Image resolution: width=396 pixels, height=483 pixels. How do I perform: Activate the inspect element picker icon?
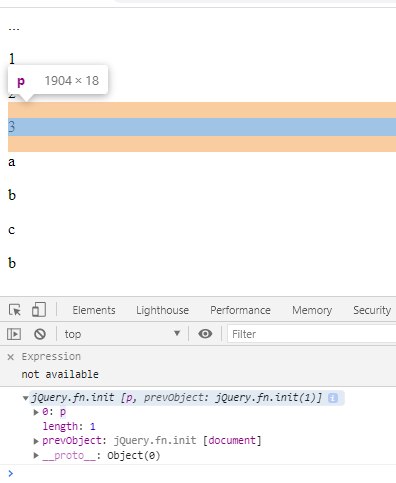pos(15,310)
